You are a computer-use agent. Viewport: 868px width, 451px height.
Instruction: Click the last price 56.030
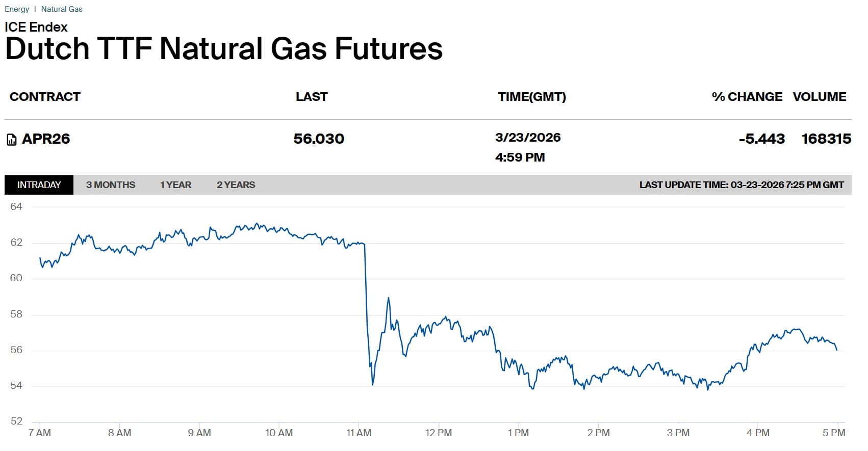(x=319, y=139)
